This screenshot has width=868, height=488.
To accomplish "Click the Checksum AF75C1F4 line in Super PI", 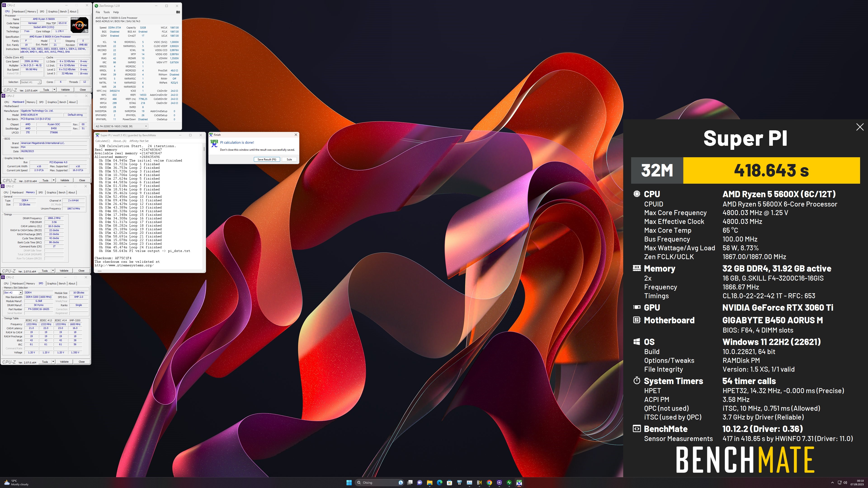I will [x=113, y=258].
